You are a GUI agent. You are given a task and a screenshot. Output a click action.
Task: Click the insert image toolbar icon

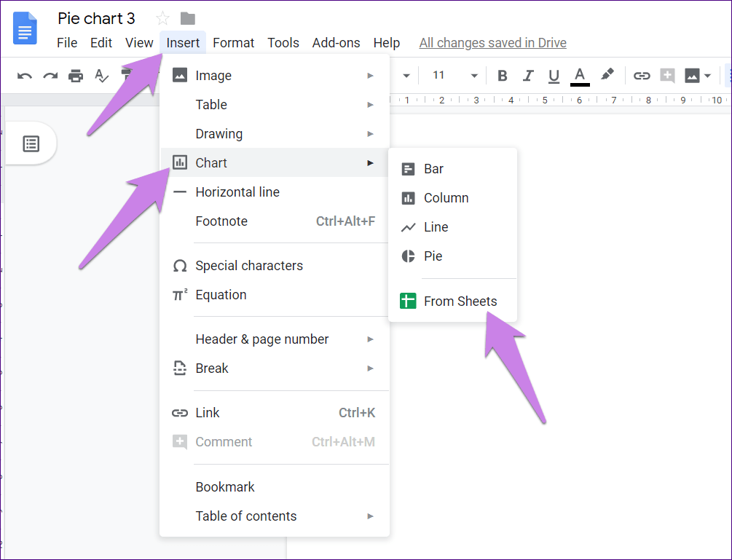(x=692, y=76)
